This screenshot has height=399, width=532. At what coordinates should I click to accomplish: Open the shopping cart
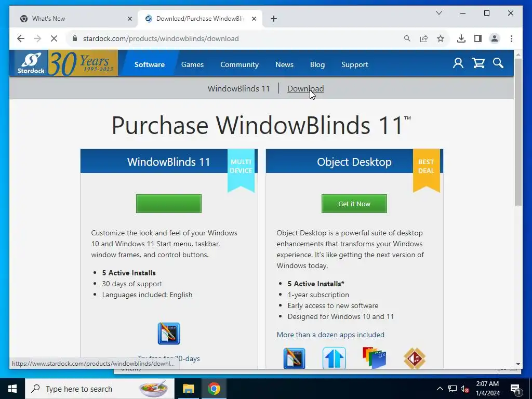(478, 63)
